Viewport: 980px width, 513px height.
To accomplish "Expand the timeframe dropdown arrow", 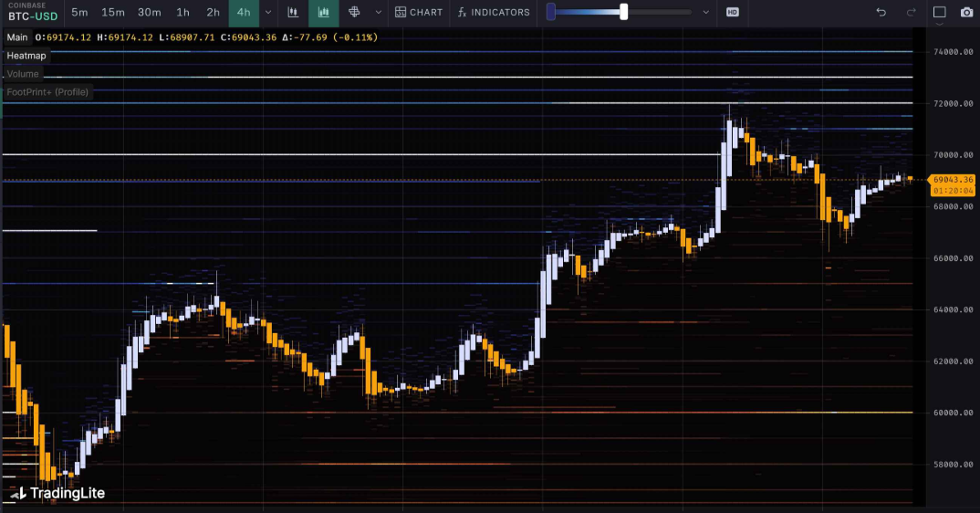I will pos(267,13).
